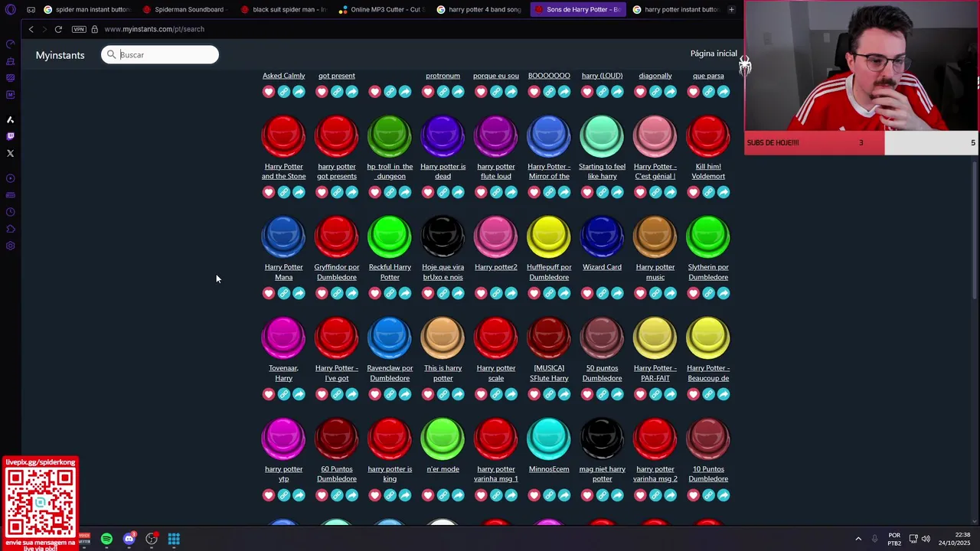Screen dimensions: 980x551
Task: Switch to 'spider man instant button' tab
Action: pos(87,9)
